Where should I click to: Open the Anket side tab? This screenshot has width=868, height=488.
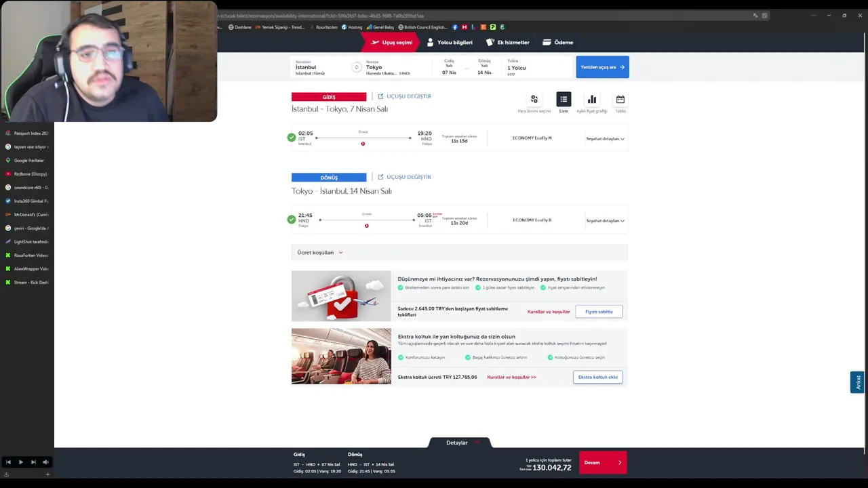857,382
